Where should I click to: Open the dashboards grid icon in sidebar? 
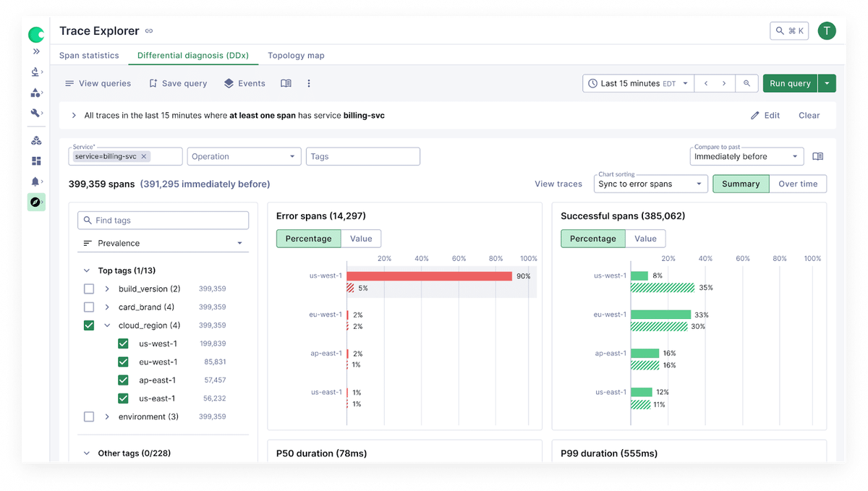(36, 161)
